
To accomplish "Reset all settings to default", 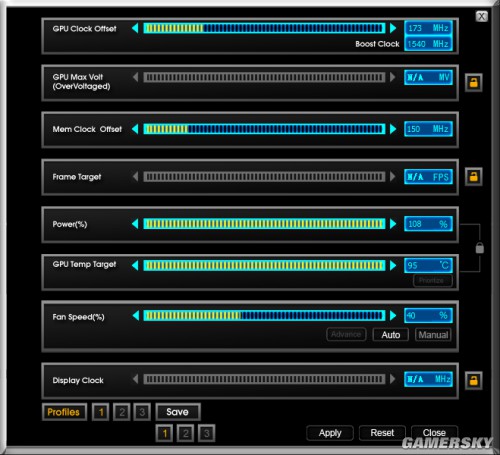I will coord(382,433).
